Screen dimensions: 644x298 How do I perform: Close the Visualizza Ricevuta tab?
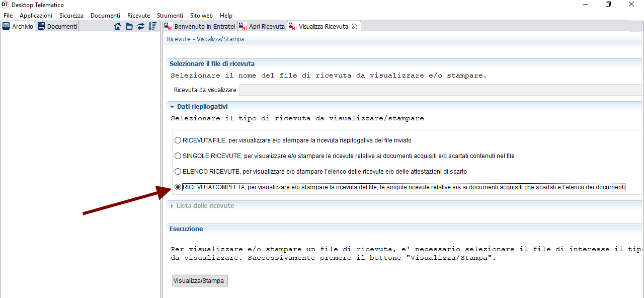[x=355, y=26]
